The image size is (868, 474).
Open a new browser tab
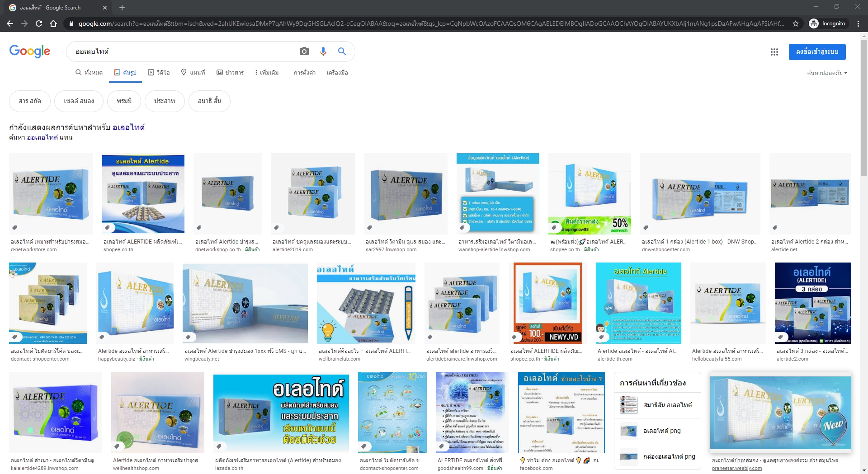point(122,8)
